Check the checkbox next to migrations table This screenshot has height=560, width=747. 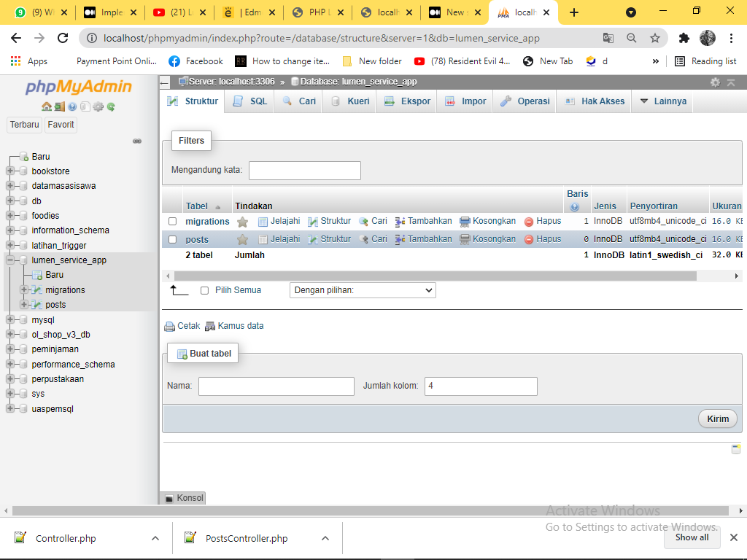click(x=173, y=221)
